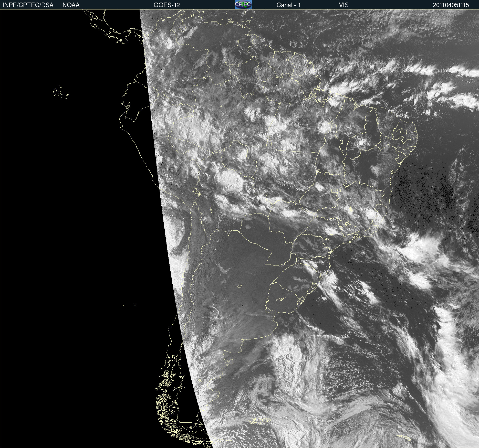
Task: Click the GOES-12 satellite label
Action: (x=167, y=5)
